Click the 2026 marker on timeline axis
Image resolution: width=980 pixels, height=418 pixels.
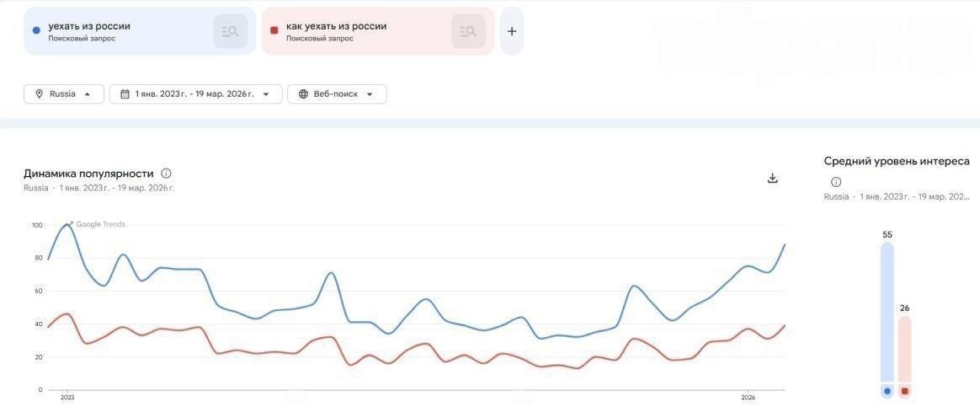coord(748,397)
